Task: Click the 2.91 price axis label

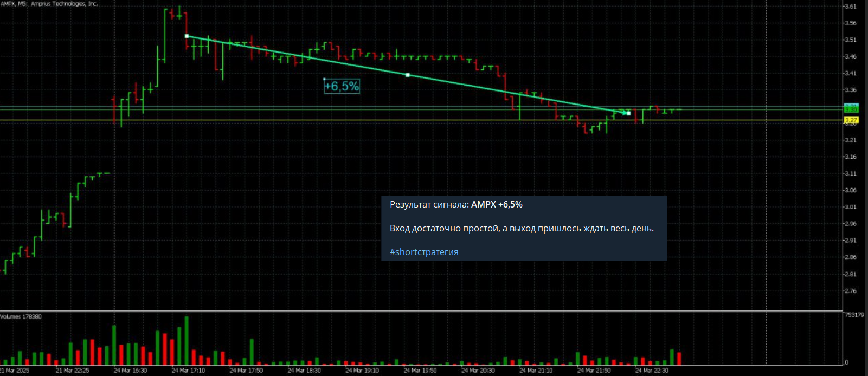Action: point(850,241)
